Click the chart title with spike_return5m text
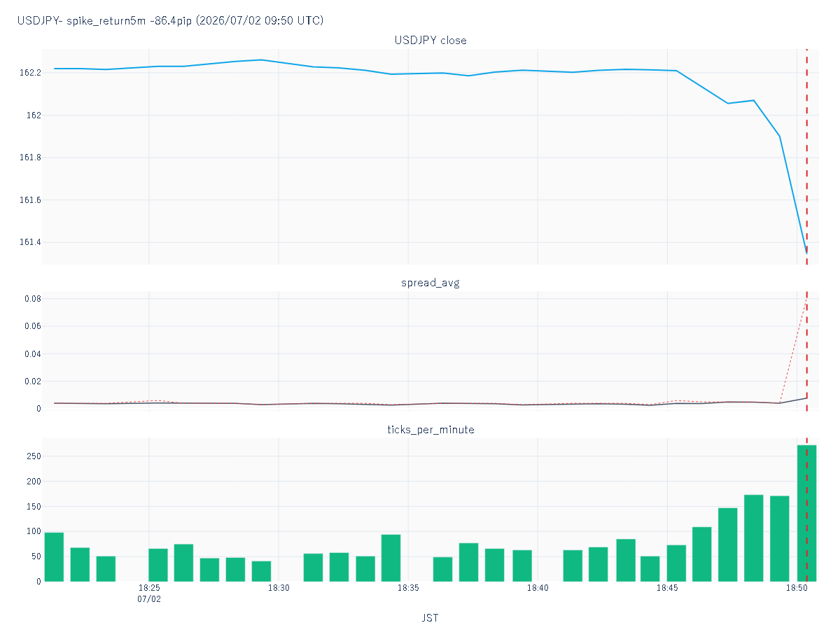840x630 pixels. (170, 20)
